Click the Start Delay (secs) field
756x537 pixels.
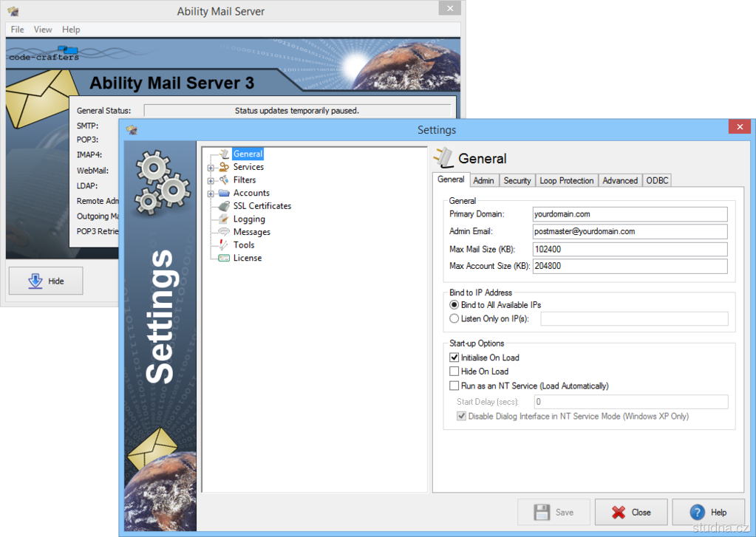click(x=630, y=402)
